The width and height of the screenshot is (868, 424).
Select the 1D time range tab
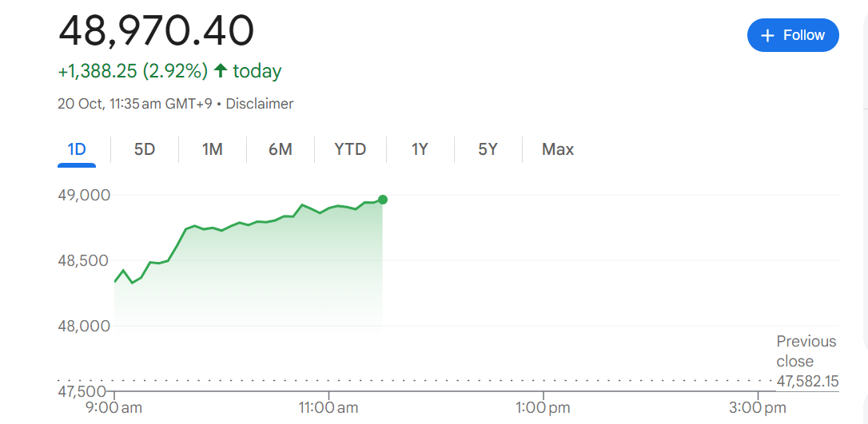pyautogui.click(x=77, y=149)
